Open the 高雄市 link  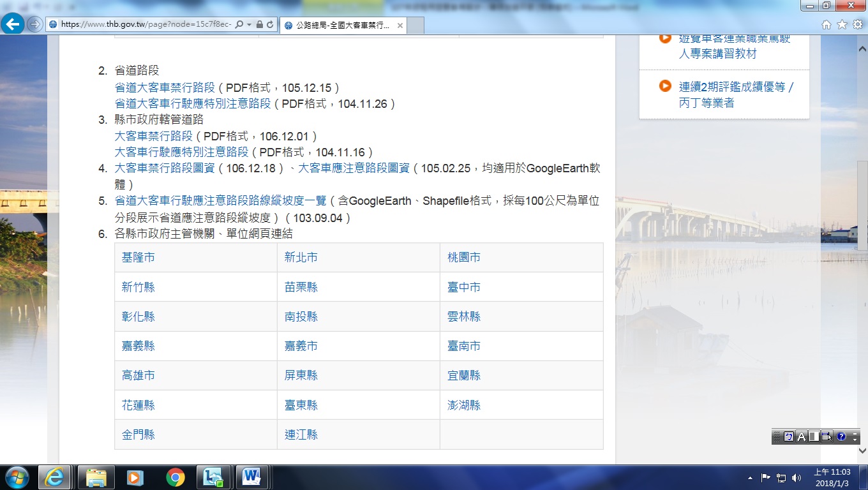(x=138, y=375)
